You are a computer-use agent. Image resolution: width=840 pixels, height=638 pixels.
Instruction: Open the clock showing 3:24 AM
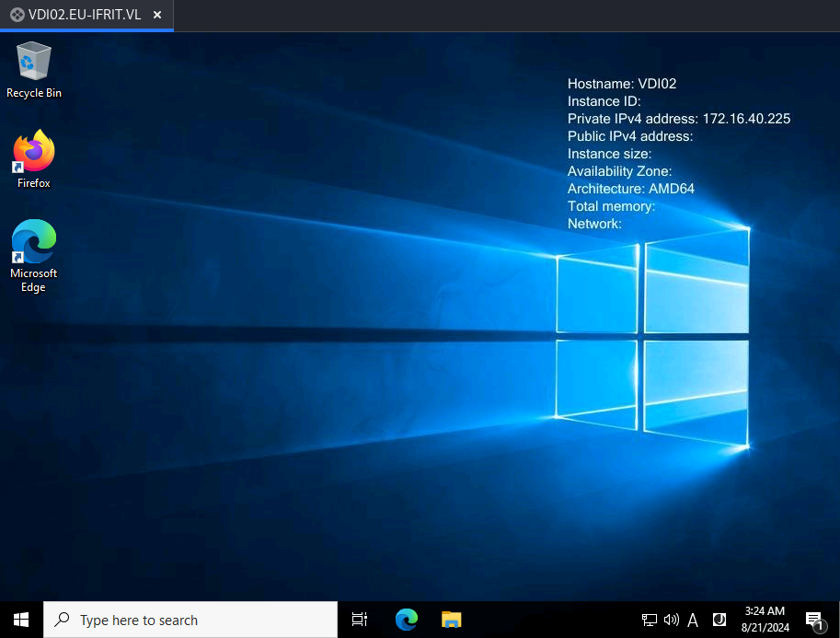coord(765,620)
